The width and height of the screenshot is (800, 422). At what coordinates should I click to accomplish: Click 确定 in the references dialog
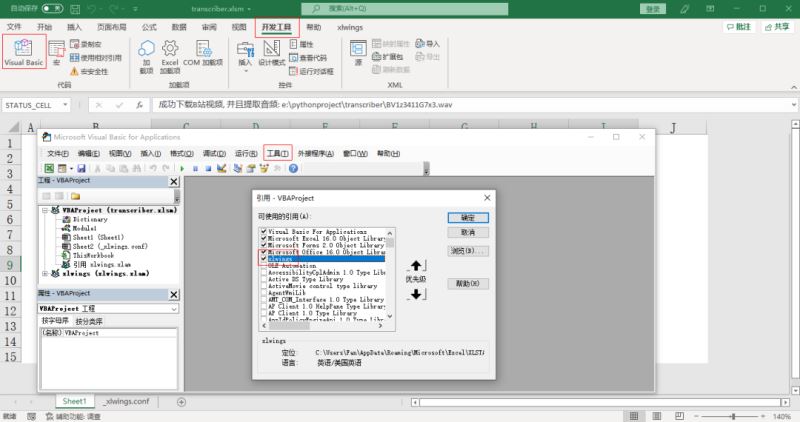click(x=468, y=218)
